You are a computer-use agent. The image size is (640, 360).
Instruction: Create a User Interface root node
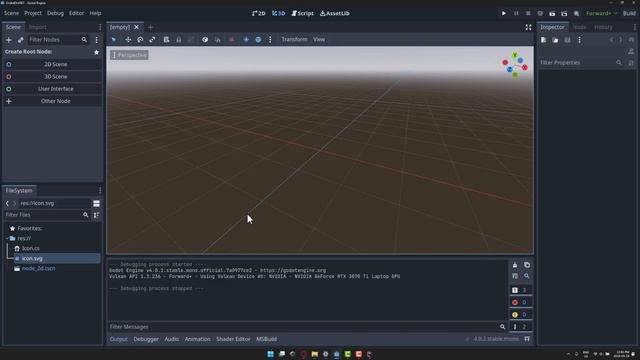click(x=53, y=89)
